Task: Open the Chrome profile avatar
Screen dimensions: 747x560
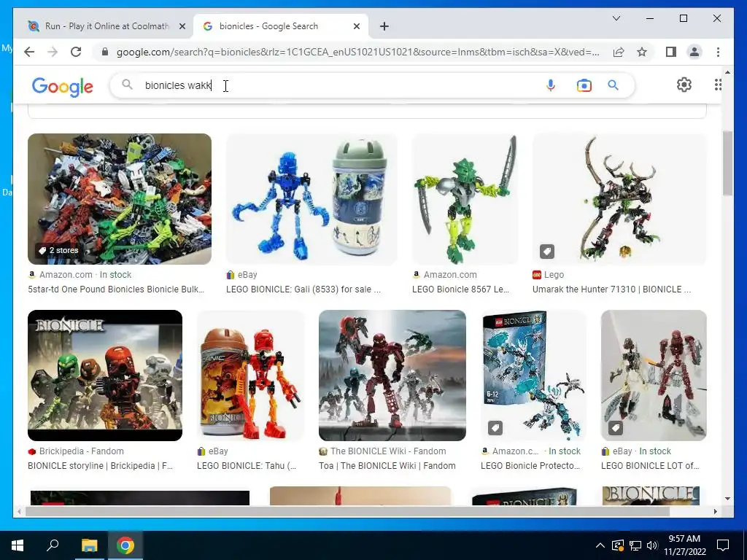Action: click(x=694, y=52)
